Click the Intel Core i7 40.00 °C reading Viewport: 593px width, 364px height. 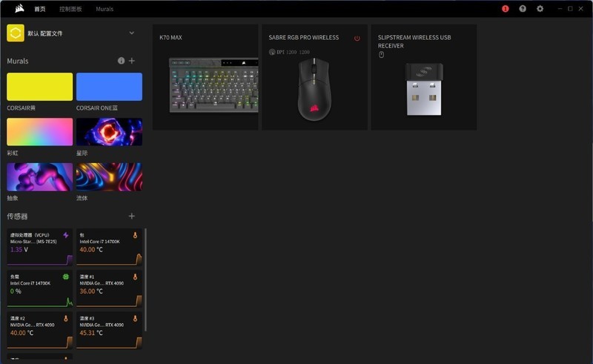(x=90, y=250)
